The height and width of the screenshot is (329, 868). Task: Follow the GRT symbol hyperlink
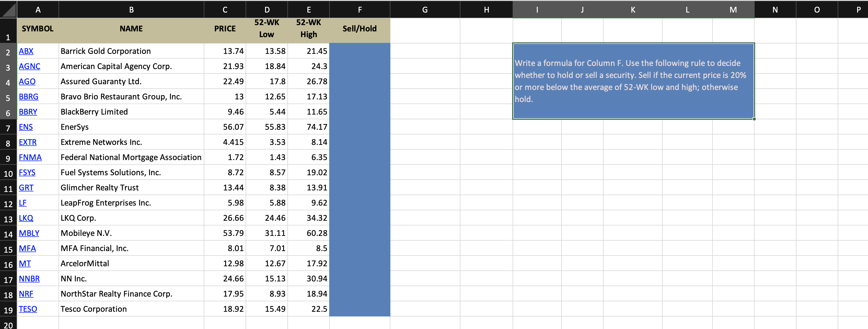tap(26, 188)
